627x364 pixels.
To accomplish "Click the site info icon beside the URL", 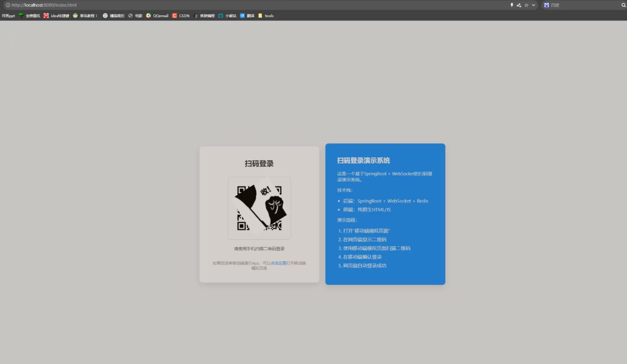I will 8,5.
